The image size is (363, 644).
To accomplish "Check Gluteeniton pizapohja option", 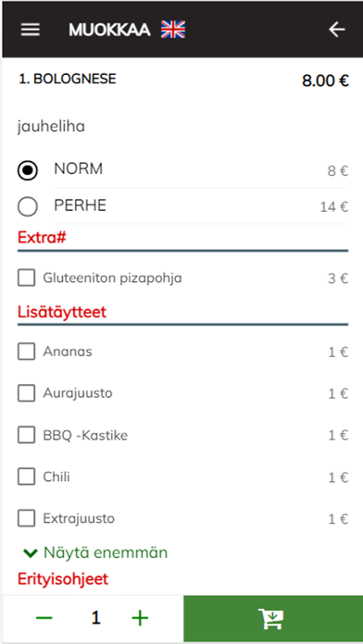I will click(x=26, y=279).
